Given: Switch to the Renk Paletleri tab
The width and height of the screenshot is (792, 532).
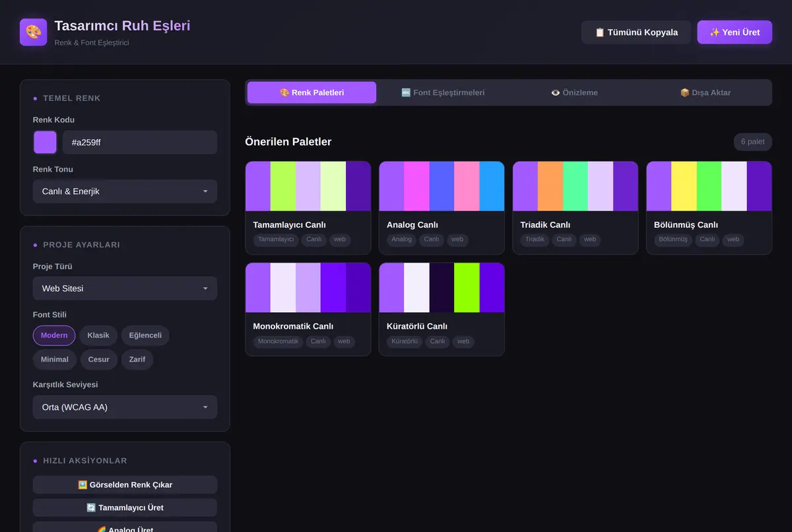Looking at the screenshot, I should point(312,92).
